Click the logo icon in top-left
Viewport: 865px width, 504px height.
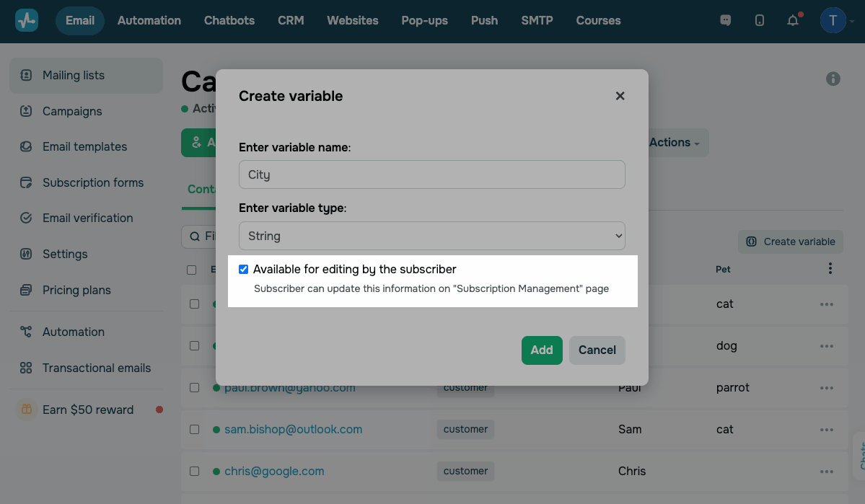pyautogui.click(x=27, y=20)
